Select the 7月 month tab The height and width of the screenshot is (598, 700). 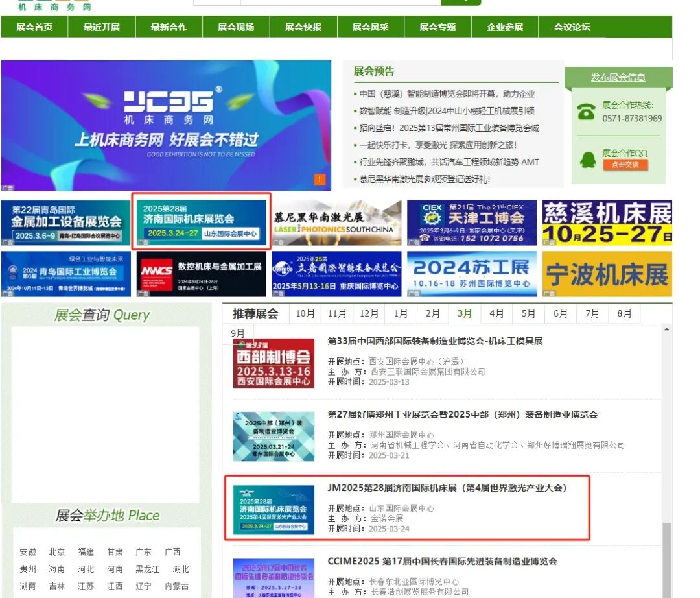(592, 313)
